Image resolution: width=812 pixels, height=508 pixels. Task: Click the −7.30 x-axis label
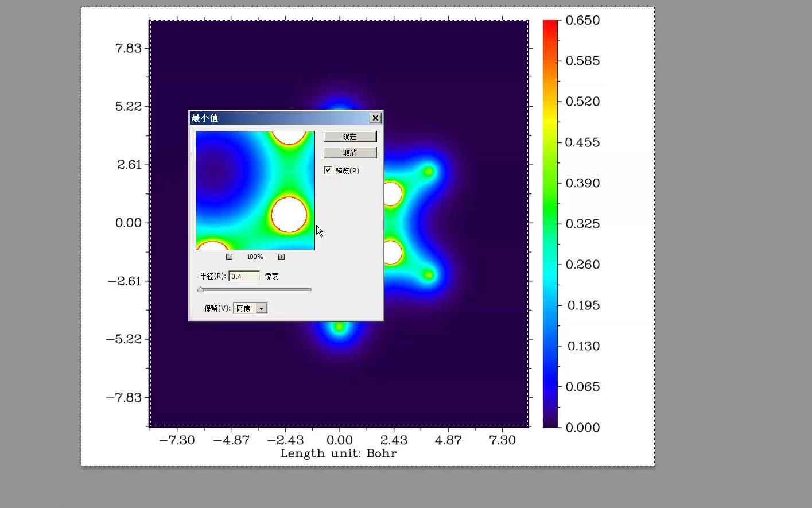177,440
